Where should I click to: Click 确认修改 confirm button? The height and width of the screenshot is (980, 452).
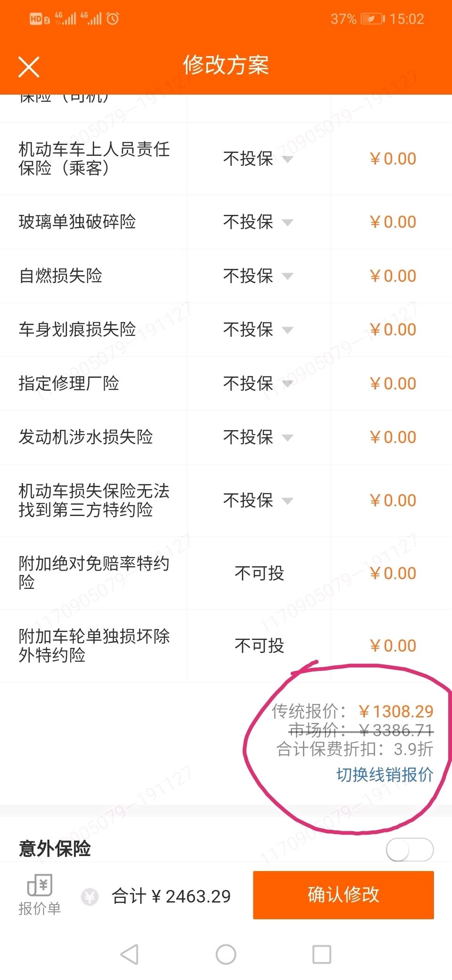343,895
